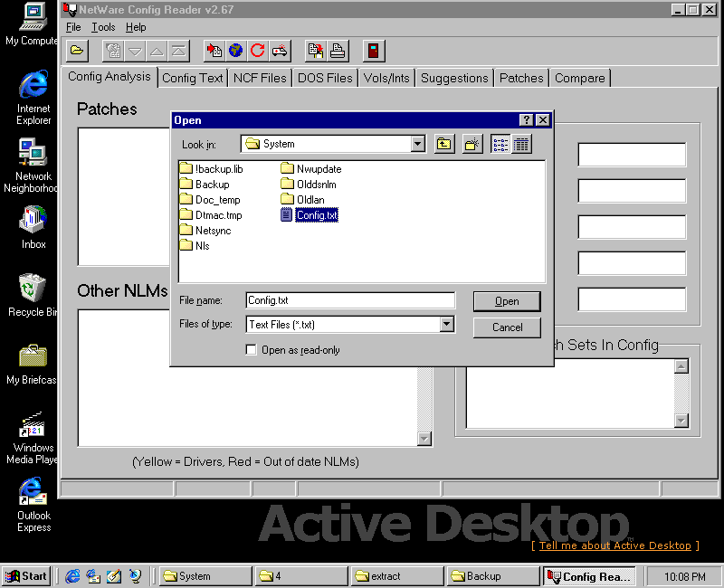Select the Network Neighborhood desktop icon
The width and height of the screenshot is (724, 588).
point(32,166)
